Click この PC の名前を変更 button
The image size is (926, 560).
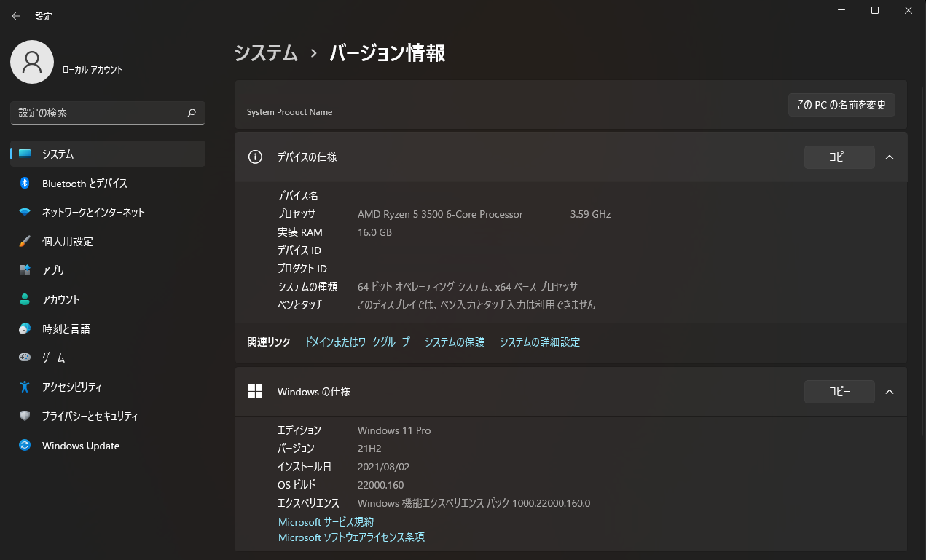pos(841,105)
